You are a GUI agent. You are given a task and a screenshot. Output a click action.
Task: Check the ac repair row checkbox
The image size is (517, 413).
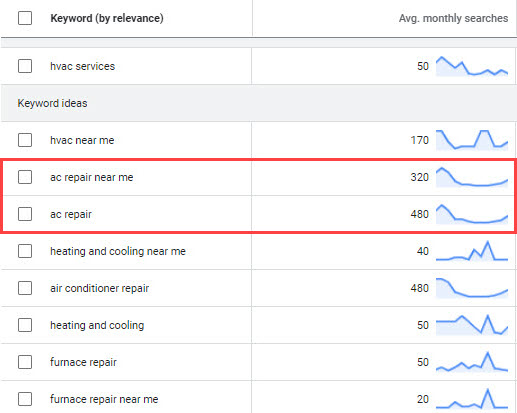pyautogui.click(x=25, y=214)
